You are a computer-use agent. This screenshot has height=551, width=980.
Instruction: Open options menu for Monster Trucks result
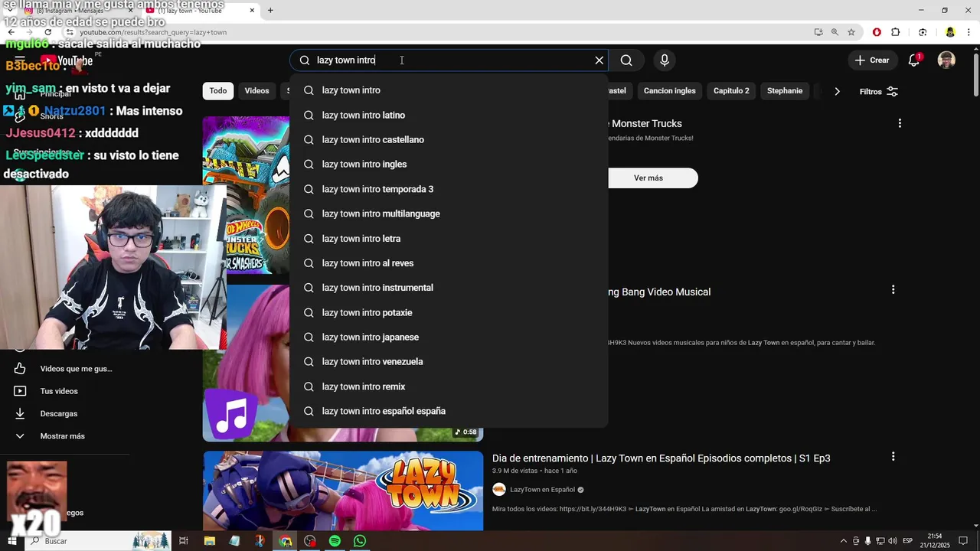[x=900, y=123]
